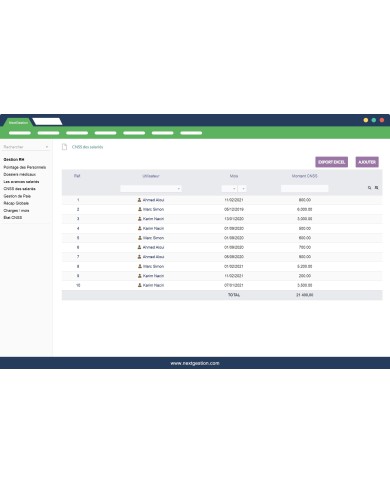The image size is (390, 484).
Task: Click the CNSS amount in row 9
Action: coord(305,276)
